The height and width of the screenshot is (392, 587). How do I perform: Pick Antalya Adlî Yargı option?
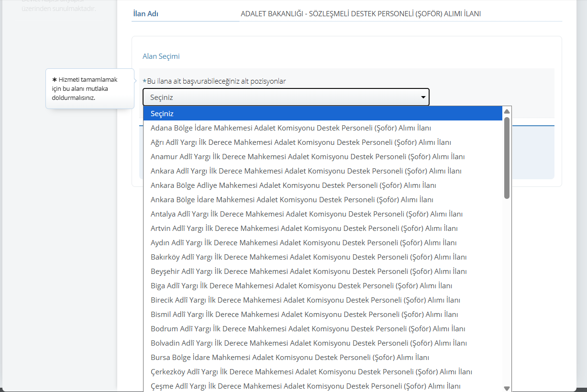[x=323, y=214]
